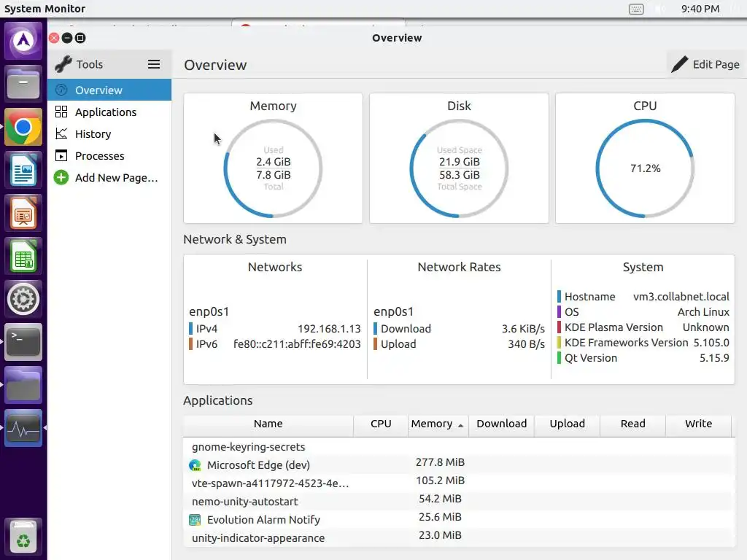Click the Evolution Alarm Notify calendar icon

pyautogui.click(x=195, y=519)
